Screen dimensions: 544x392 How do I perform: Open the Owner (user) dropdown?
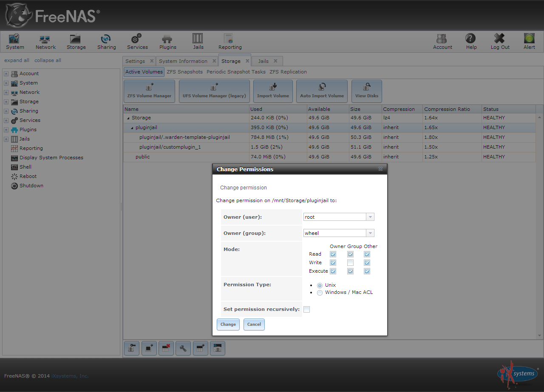point(370,217)
